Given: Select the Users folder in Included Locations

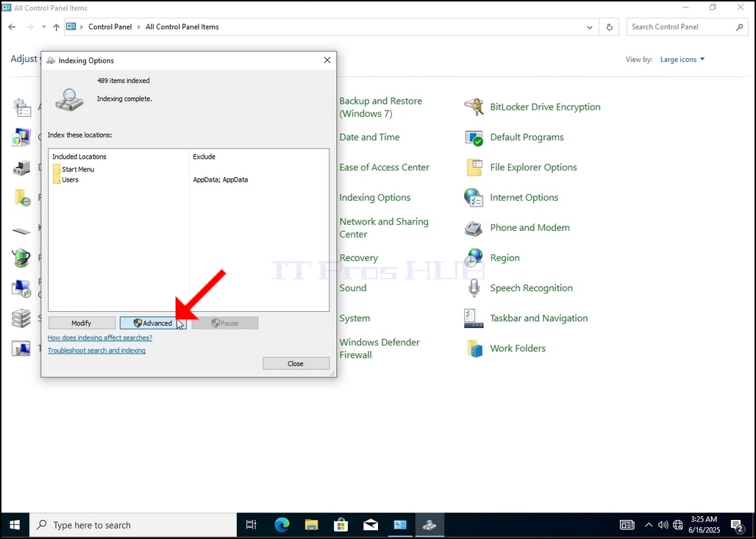Looking at the screenshot, I should point(65,179).
